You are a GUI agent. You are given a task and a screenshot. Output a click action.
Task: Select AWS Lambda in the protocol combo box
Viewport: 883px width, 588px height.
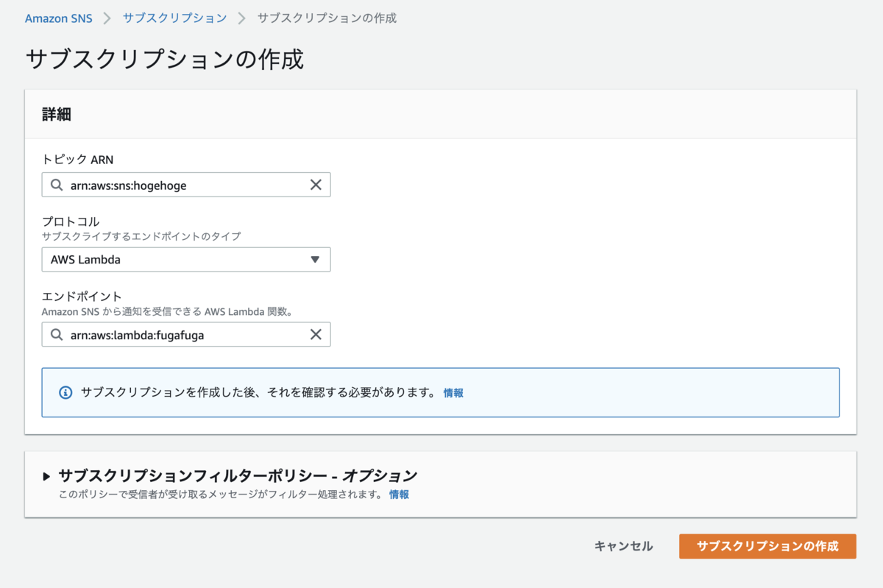coord(185,259)
